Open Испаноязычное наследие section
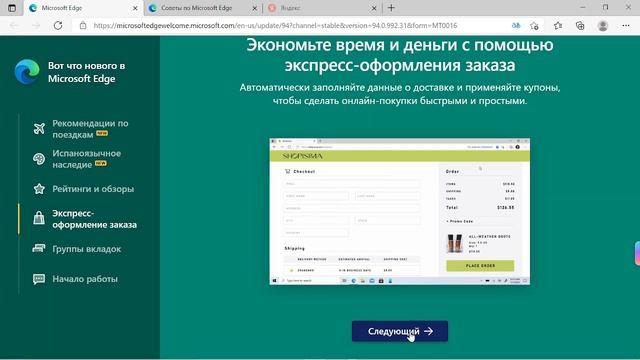Viewport: 640px width, 360px height. (87, 159)
